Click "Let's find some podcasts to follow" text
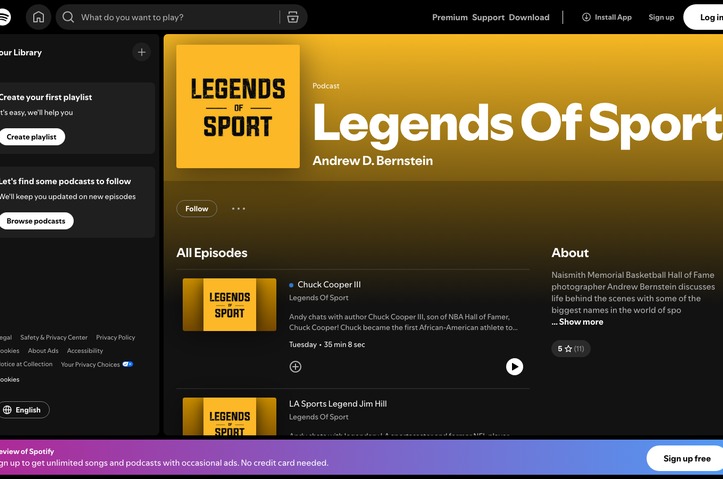 click(65, 181)
